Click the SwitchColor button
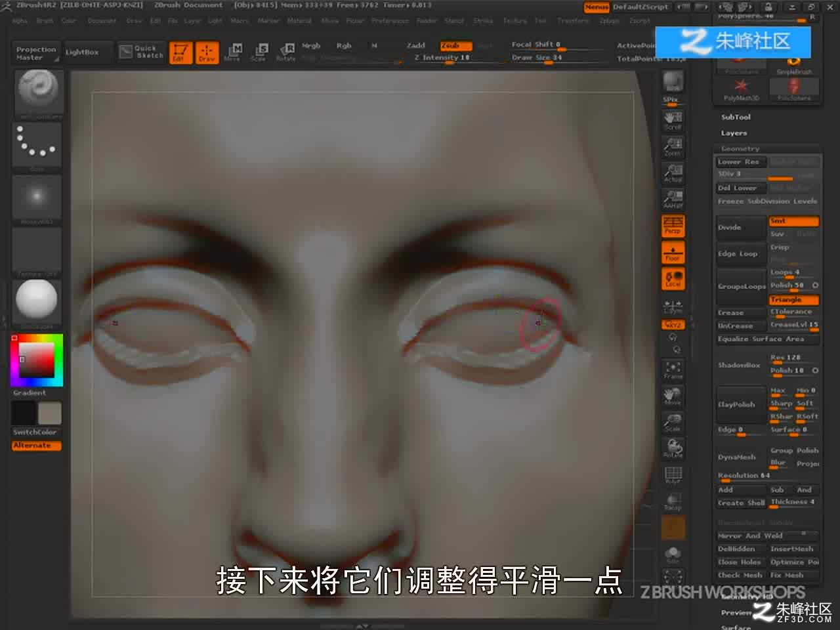 click(37, 432)
